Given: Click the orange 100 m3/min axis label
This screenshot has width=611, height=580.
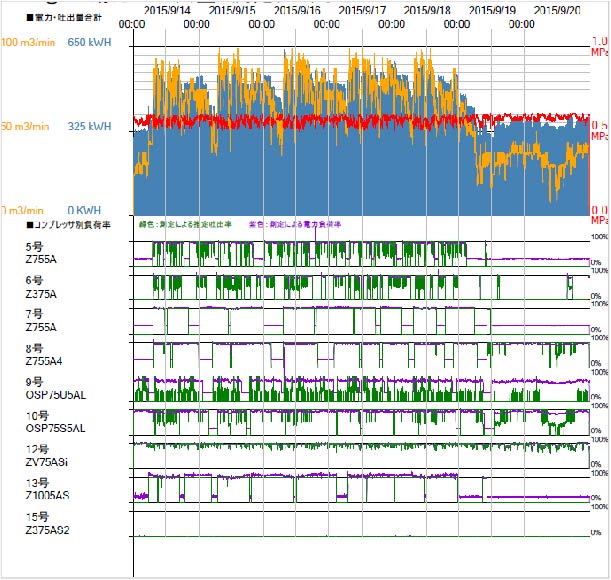Looking at the screenshot, I should [x=27, y=43].
